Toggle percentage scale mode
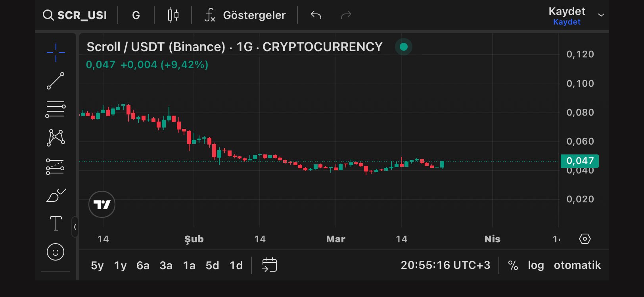This screenshot has height=297, width=644. (513, 265)
